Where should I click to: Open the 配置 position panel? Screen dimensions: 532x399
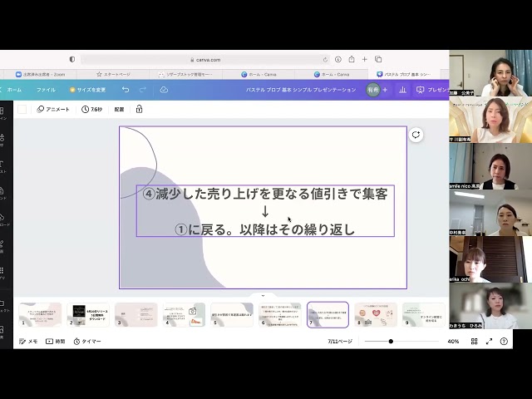119,109
